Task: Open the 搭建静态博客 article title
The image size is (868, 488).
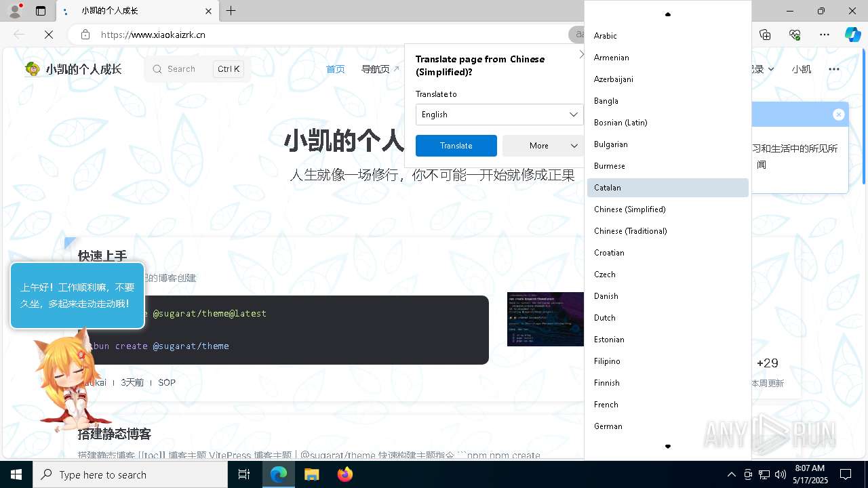Action: (115, 434)
